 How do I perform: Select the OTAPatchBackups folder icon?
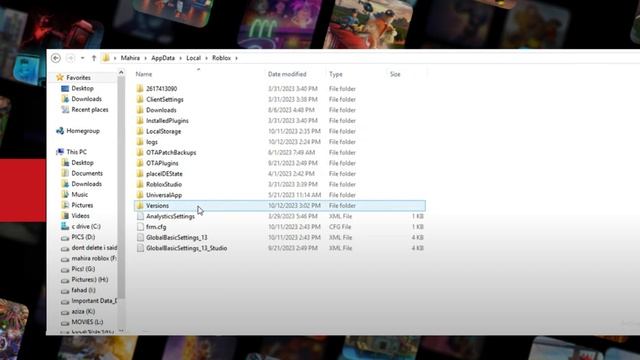(140, 152)
